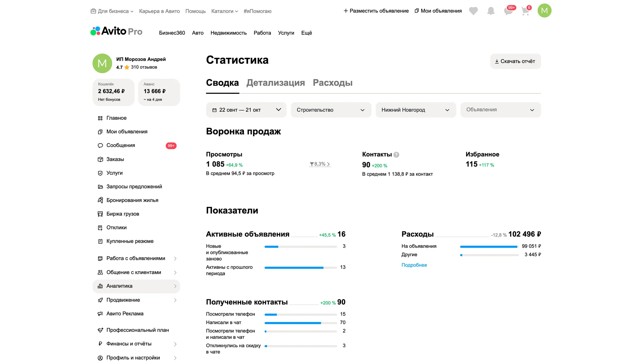Open favorites heart icon

click(473, 11)
